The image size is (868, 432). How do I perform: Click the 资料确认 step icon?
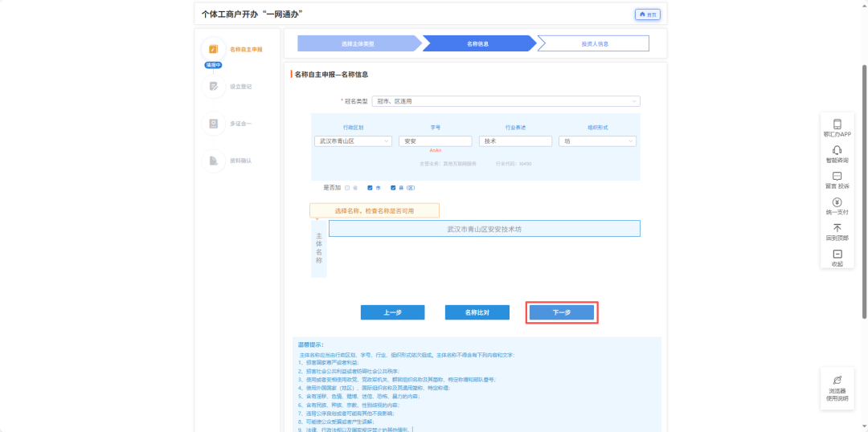coord(214,161)
